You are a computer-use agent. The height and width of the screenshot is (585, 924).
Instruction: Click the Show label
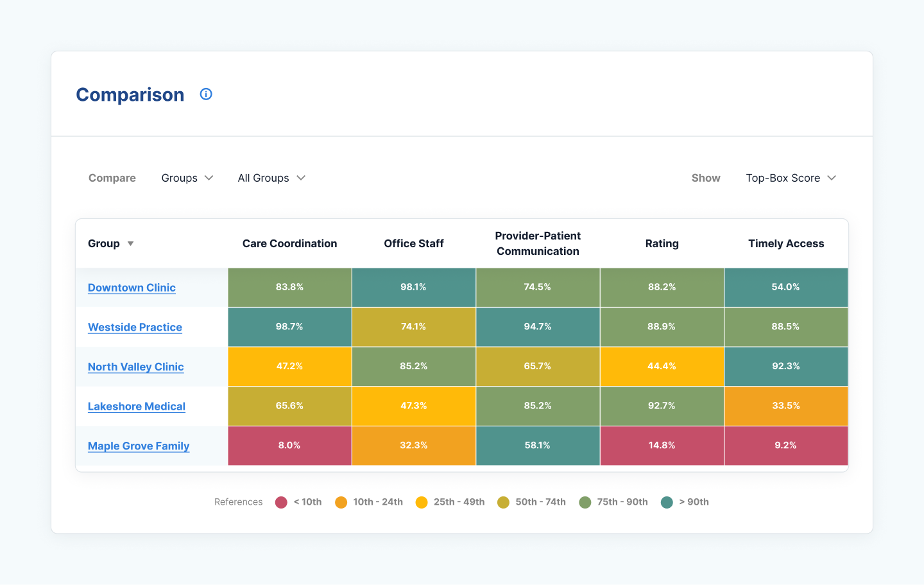[x=706, y=178]
